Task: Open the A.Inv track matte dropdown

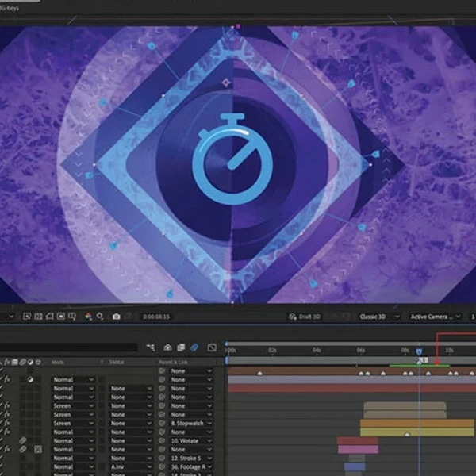Action: click(x=130, y=466)
